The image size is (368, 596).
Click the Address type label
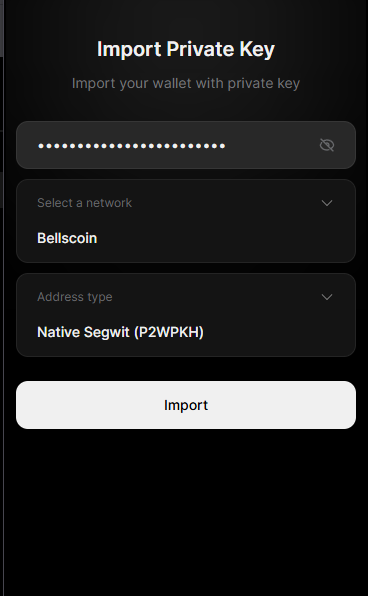pyautogui.click(x=75, y=297)
